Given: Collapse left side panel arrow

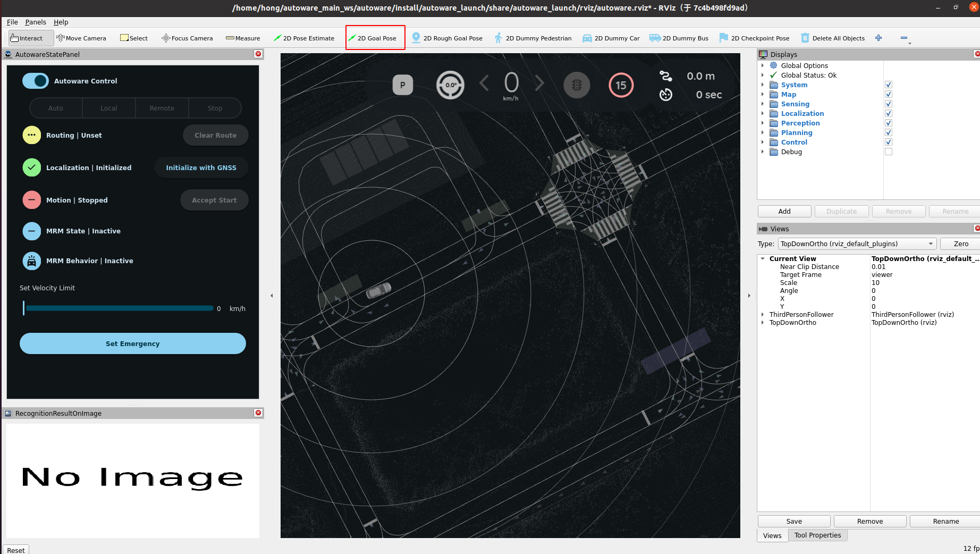Looking at the screenshot, I should pos(272,296).
